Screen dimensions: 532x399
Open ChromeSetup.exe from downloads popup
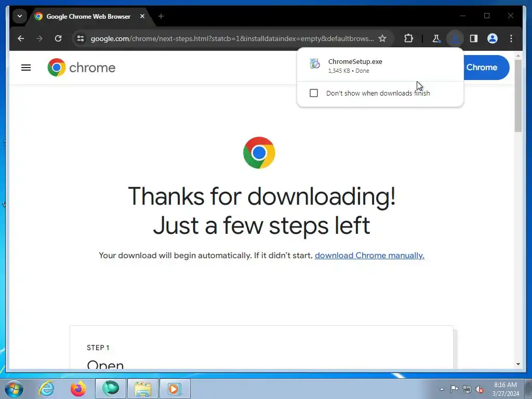380,65
